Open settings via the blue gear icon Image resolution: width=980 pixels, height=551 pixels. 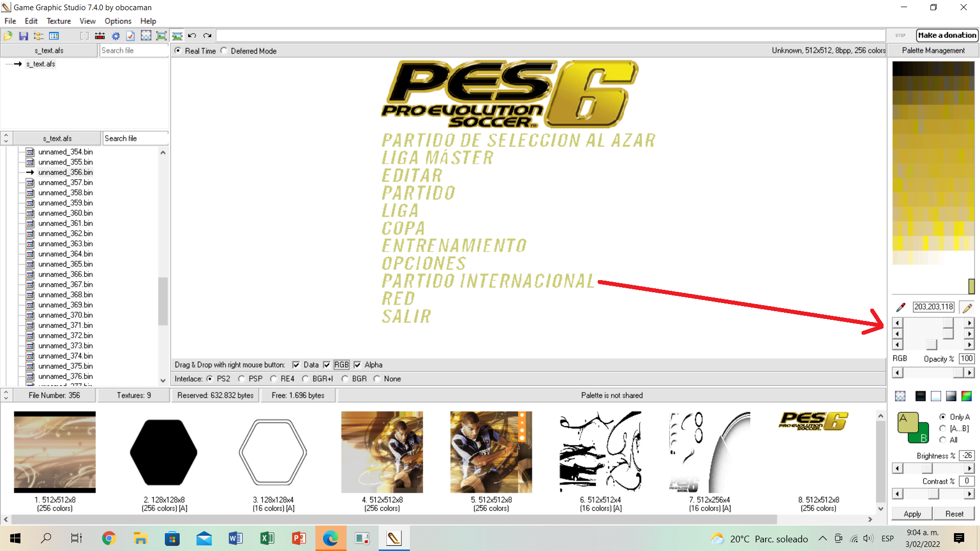coord(116,36)
